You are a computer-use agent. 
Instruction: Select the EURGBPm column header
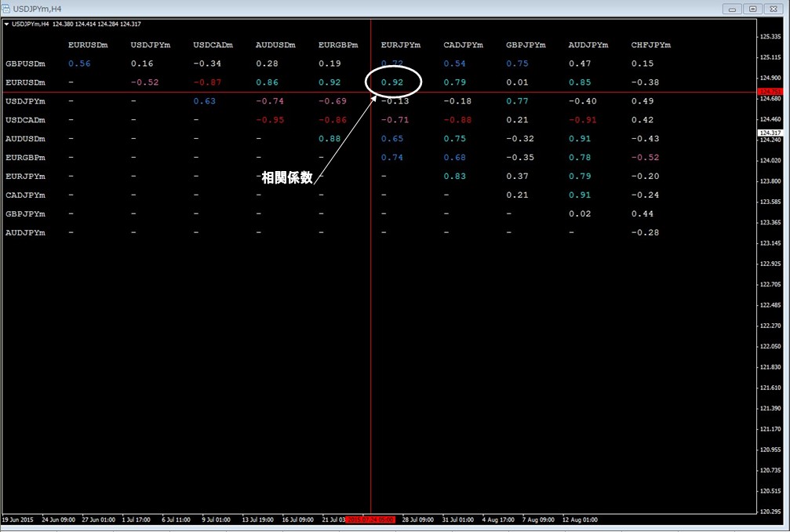(338, 45)
